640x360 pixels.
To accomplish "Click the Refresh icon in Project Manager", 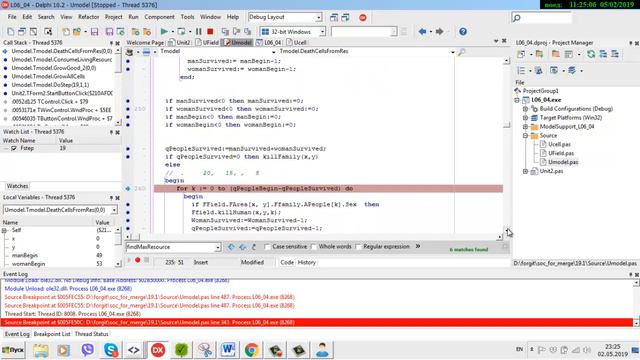I will [x=591, y=54].
